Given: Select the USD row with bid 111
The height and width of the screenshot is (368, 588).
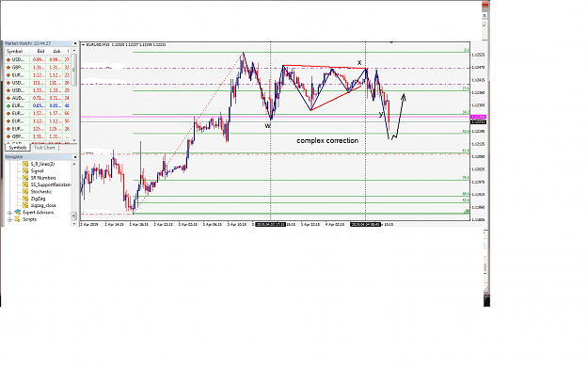Looking at the screenshot, I should click(x=38, y=83).
